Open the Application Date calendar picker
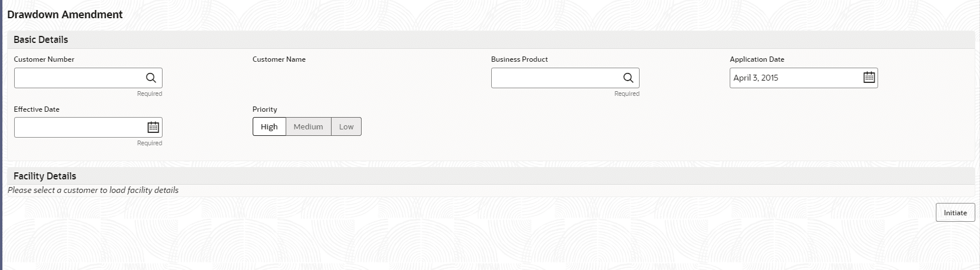This screenshot has height=270, width=980. coord(869,77)
